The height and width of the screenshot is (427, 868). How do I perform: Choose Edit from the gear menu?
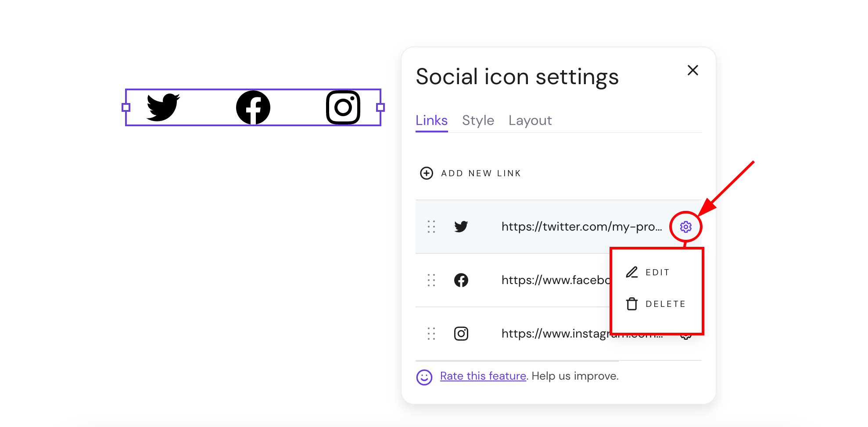[x=649, y=272]
